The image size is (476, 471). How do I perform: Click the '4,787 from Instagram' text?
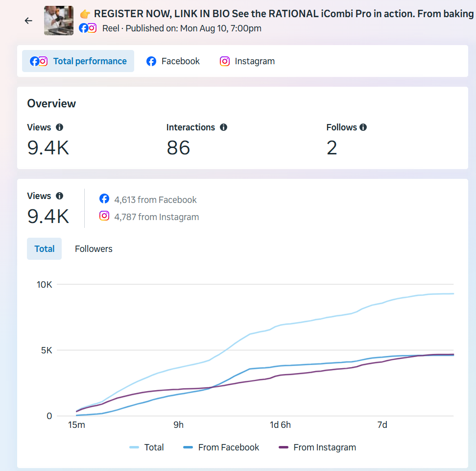[x=157, y=217]
